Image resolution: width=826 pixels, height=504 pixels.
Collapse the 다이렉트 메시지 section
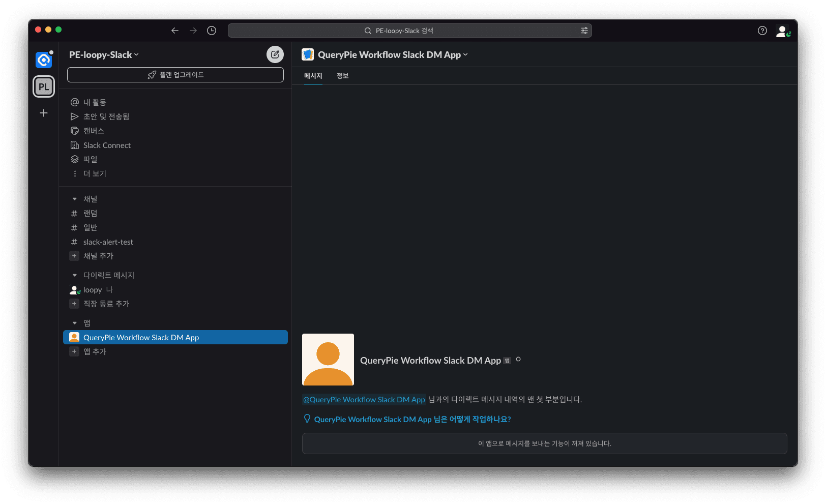click(x=75, y=275)
